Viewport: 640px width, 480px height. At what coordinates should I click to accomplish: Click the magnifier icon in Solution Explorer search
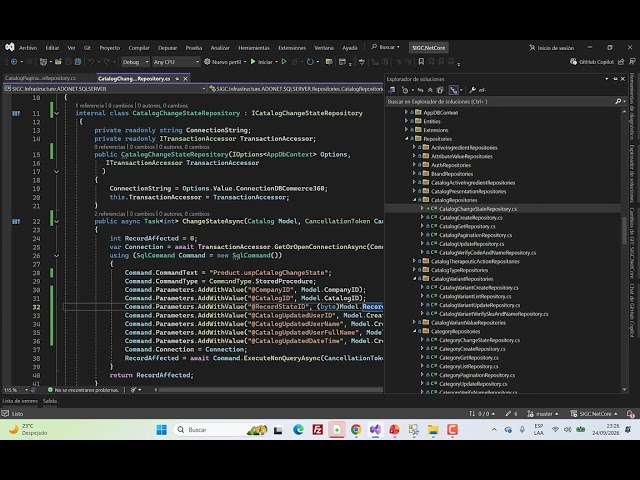[x=618, y=101]
